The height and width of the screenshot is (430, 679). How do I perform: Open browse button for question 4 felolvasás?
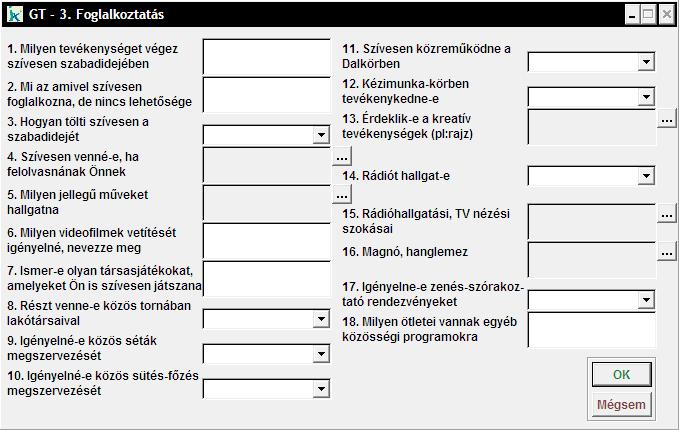[342, 158]
